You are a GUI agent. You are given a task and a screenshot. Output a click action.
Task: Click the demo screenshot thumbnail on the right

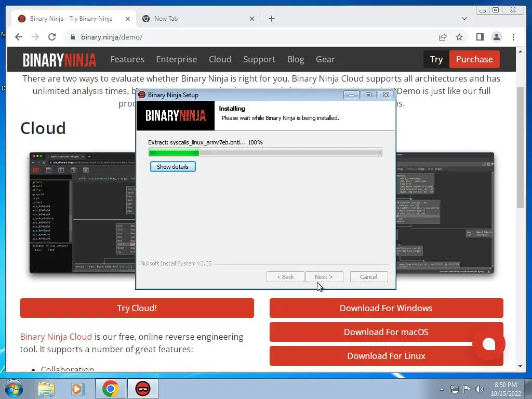pos(445,212)
